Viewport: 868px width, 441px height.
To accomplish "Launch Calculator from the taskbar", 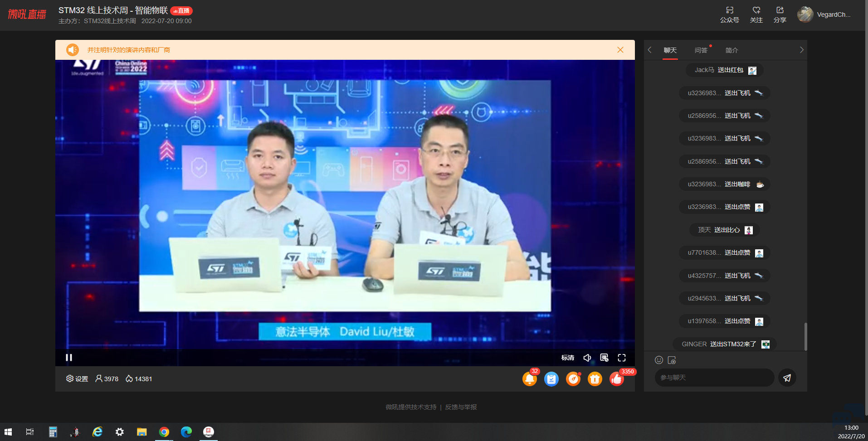I will 53,432.
